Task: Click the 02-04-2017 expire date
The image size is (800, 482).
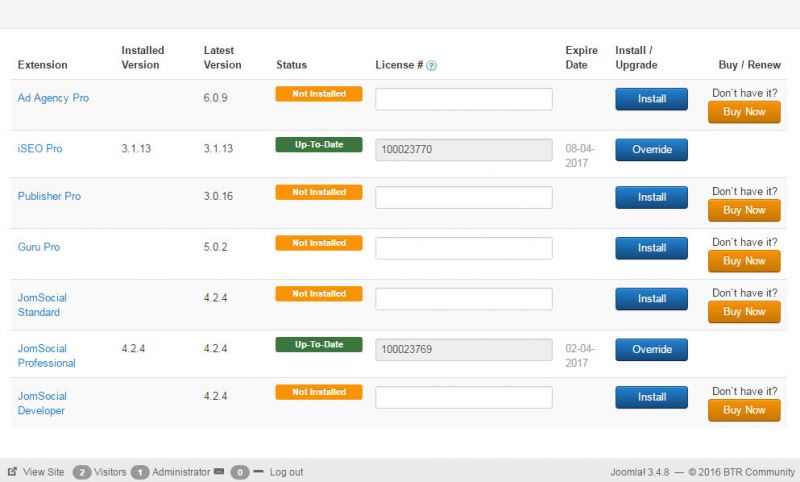Action: click(x=580, y=356)
